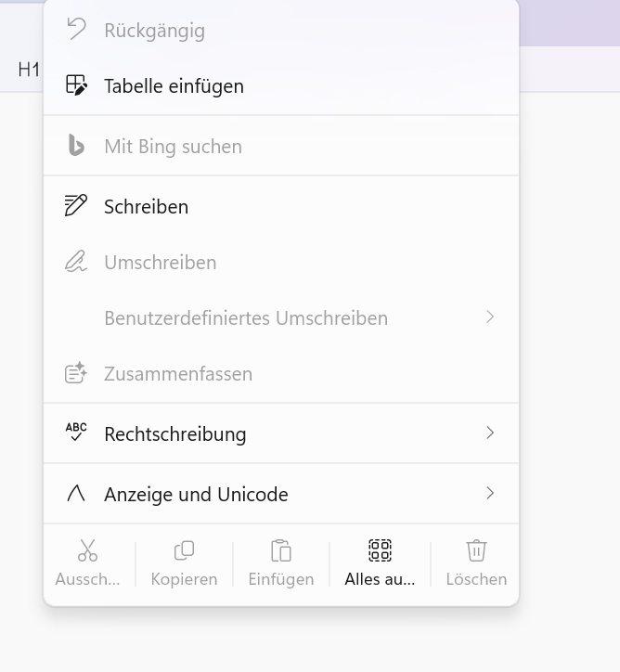Select the Anzeige und Unicode entry
The image size is (620, 672).
tap(281, 494)
